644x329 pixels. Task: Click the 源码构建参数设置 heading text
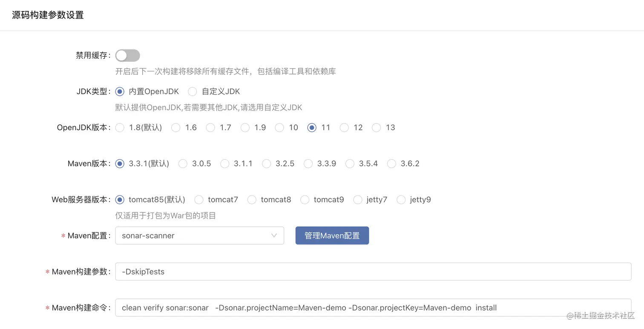coord(48,15)
